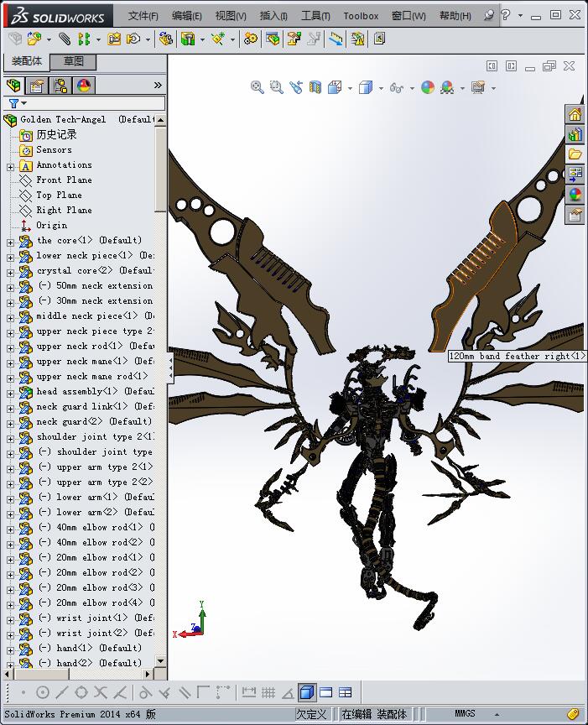Click the MMGS unit system status entry
The image size is (588, 725).
[465, 714]
